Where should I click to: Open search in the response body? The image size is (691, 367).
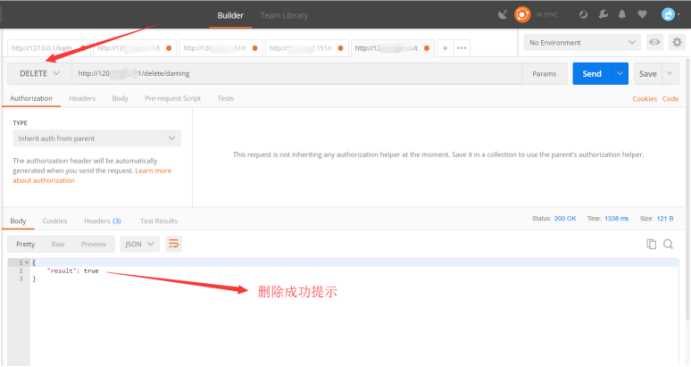[x=668, y=244]
